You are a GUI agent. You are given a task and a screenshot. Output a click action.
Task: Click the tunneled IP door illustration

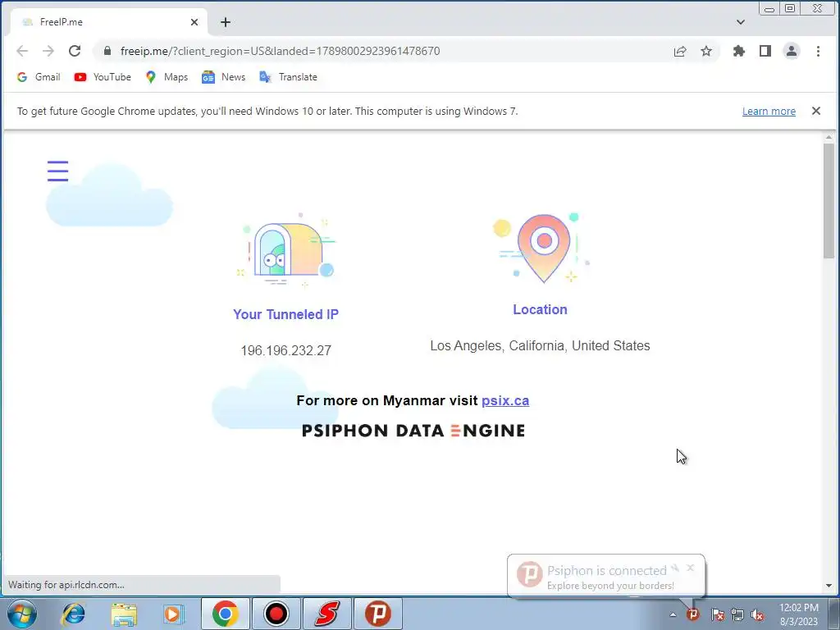tap(286, 251)
